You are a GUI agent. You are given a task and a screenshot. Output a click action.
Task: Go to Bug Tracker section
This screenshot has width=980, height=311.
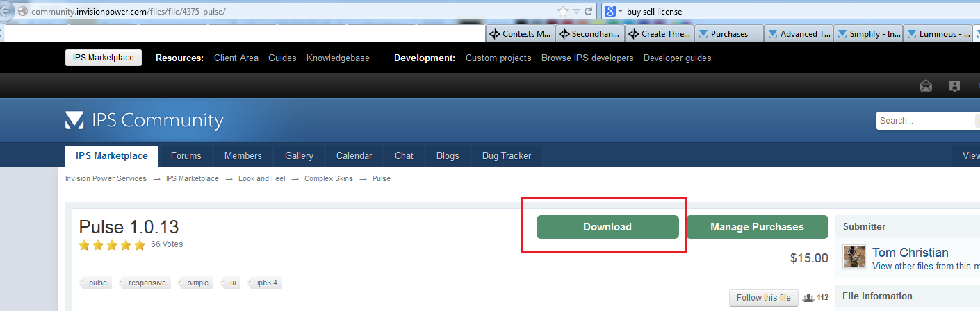(x=507, y=155)
